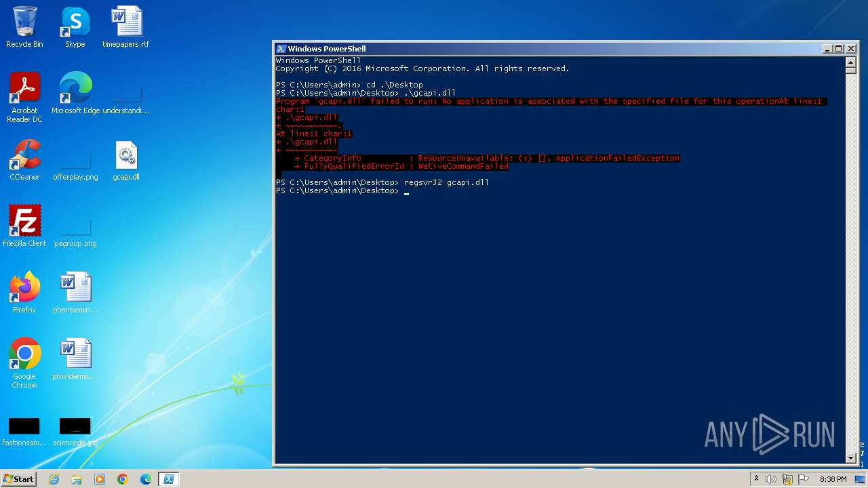Switch to PowerShell taskbar button
Screen dimensions: 868x488
tap(168, 479)
